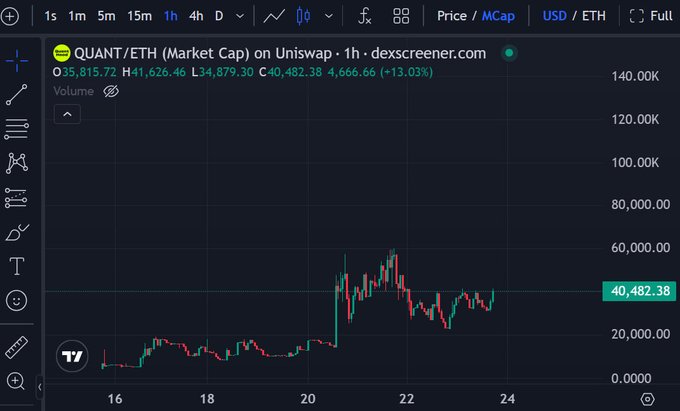
Task: Open the forecasting position tool
Action: [17, 198]
